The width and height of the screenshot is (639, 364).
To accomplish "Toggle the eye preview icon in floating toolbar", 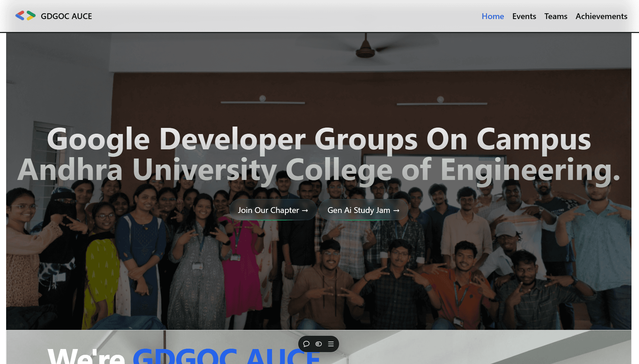I will [x=319, y=344].
